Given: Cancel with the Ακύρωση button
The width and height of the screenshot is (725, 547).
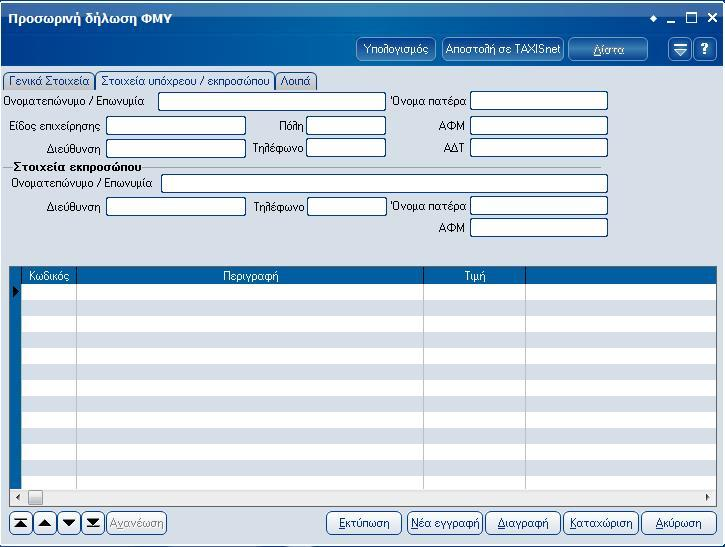Looking at the screenshot, I should point(679,523).
